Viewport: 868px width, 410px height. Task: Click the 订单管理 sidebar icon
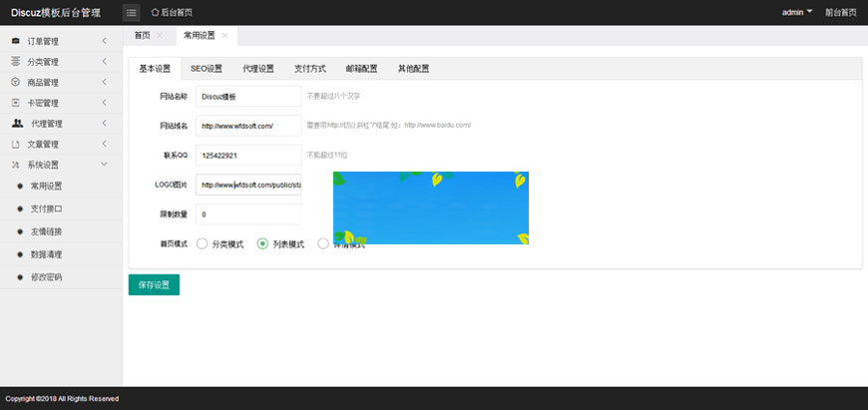pos(15,41)
